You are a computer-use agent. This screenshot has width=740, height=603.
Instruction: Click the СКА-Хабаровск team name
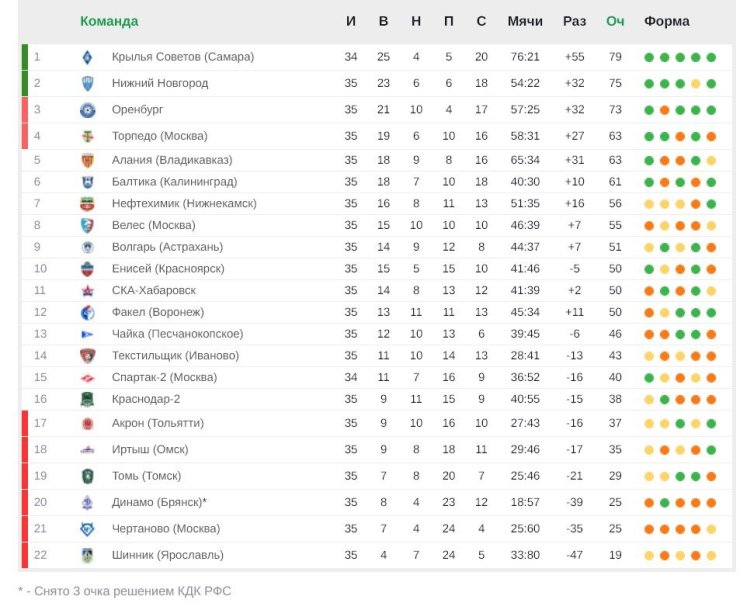click(154, 290)
